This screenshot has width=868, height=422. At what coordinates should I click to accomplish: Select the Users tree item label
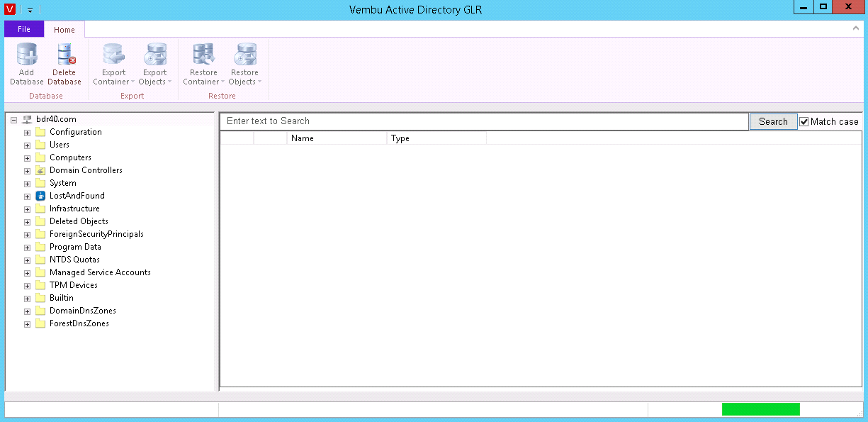(x=60, y=145)
